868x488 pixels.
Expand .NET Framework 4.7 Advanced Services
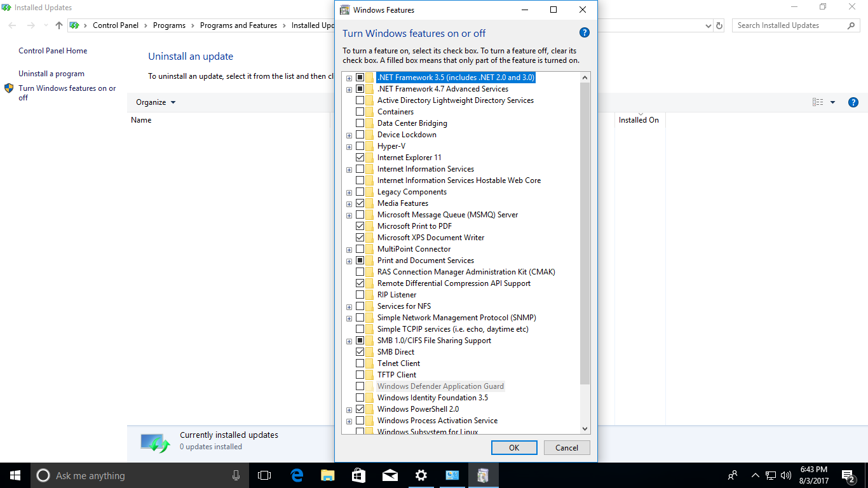coord(349,90)
